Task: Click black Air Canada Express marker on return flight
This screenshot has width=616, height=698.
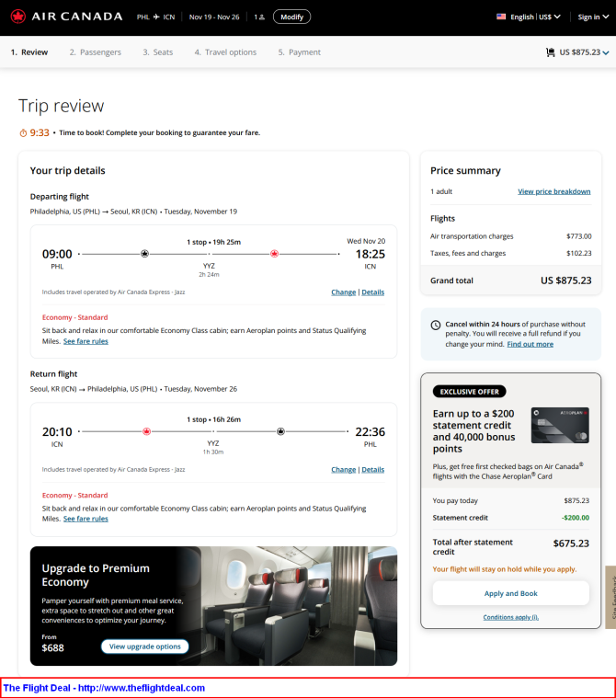Action: (x=280, y=431)
